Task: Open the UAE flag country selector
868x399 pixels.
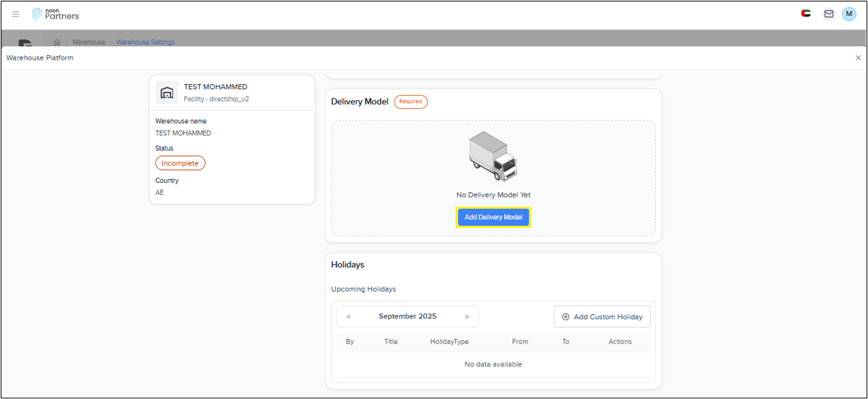Action: pos(806,14)
